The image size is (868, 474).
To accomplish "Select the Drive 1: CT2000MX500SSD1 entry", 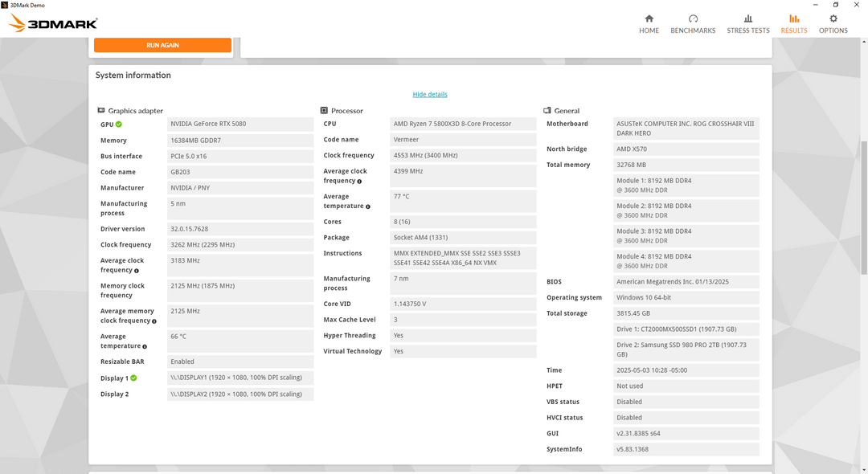I will pos(686,329).
